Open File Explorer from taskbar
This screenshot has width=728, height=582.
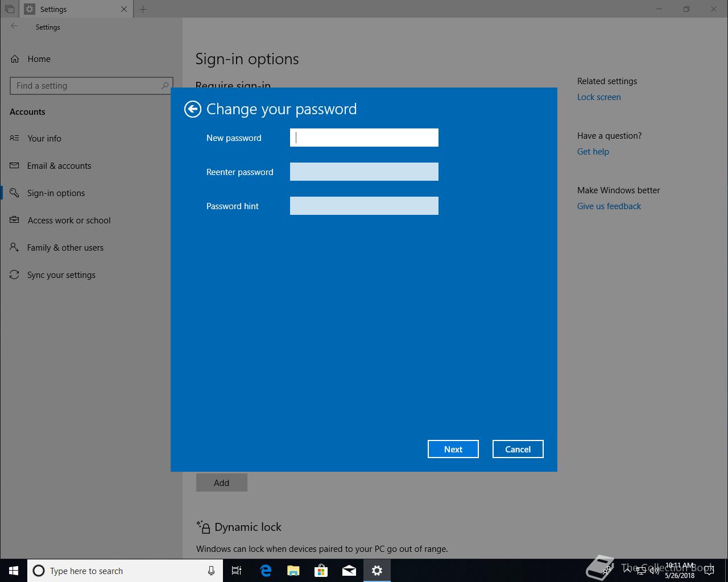coord(293,571)
